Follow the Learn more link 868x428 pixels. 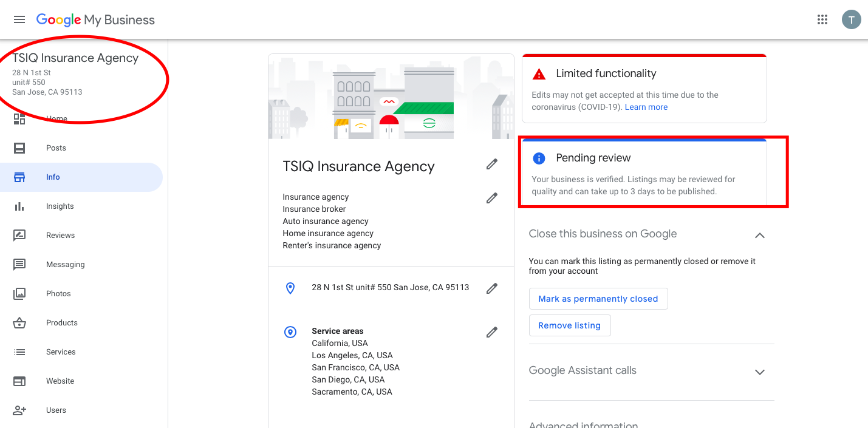click(646, 107)
